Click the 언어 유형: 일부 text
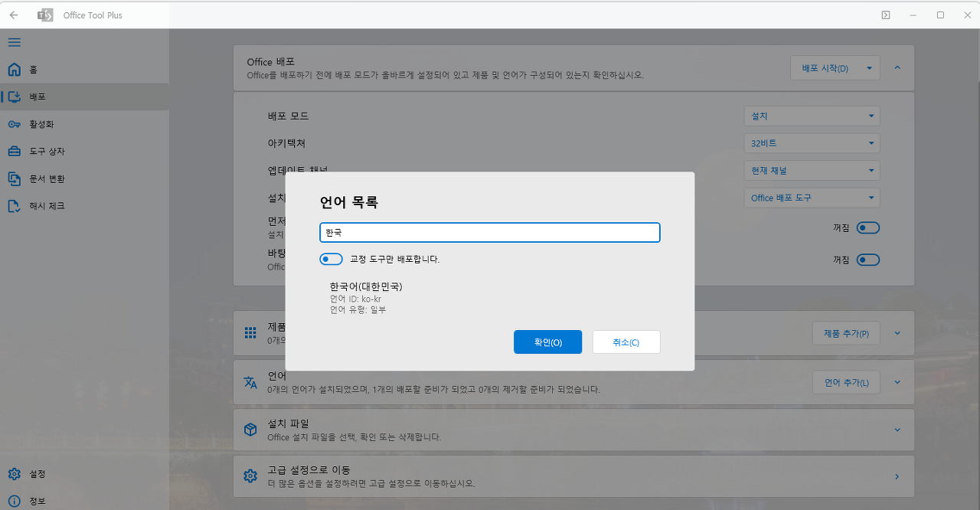 358,309
